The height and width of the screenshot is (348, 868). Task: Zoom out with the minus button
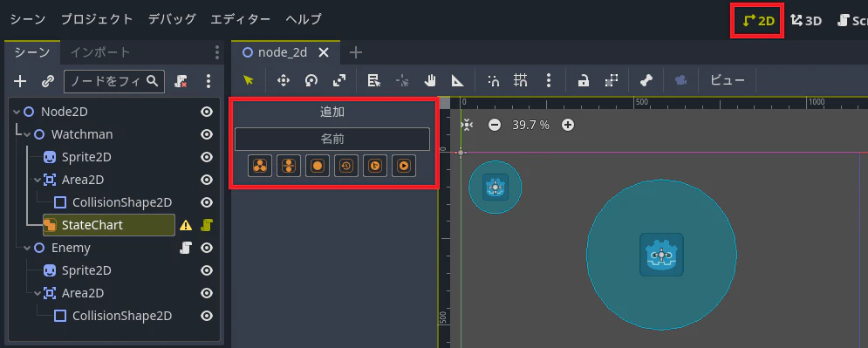point(495,125)
